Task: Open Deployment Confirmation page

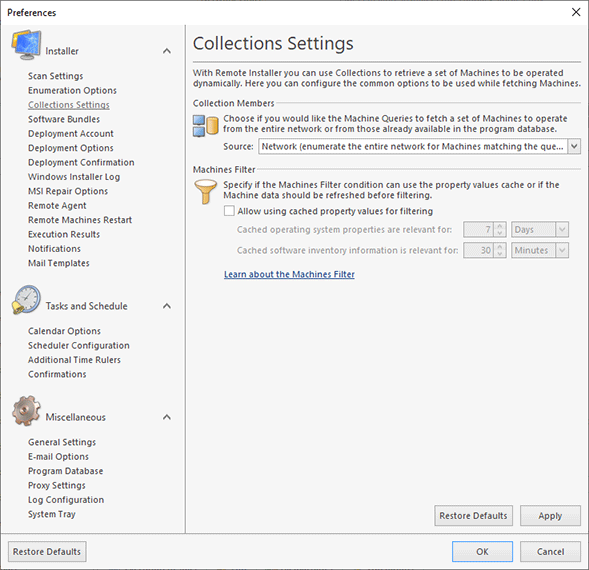Action: 81,162
